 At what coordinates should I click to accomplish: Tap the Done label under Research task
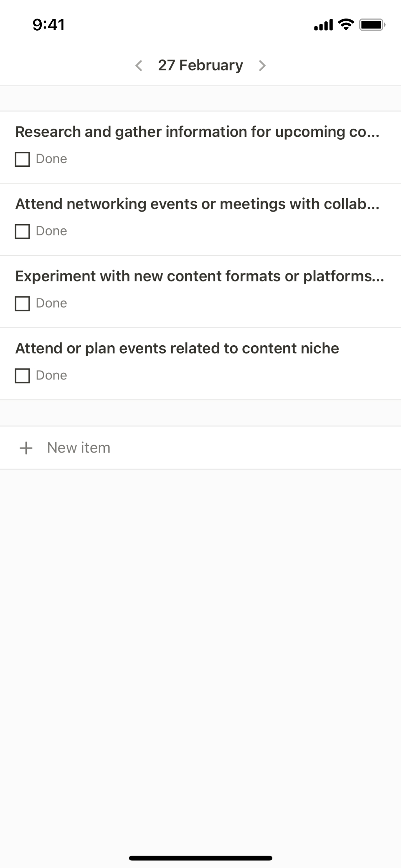click(51, 159)
